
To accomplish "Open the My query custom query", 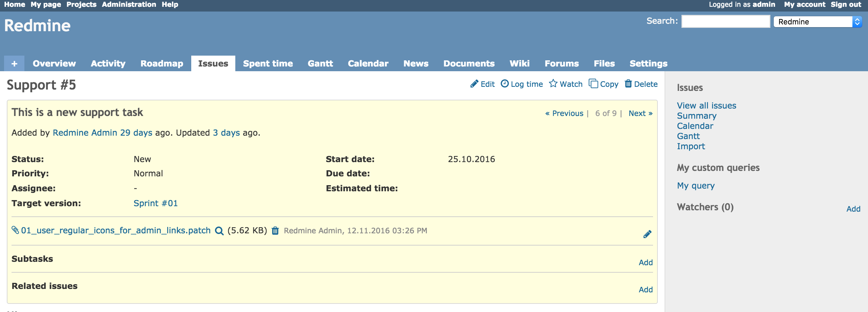I will pyautogui.click(x=696, y=186).
